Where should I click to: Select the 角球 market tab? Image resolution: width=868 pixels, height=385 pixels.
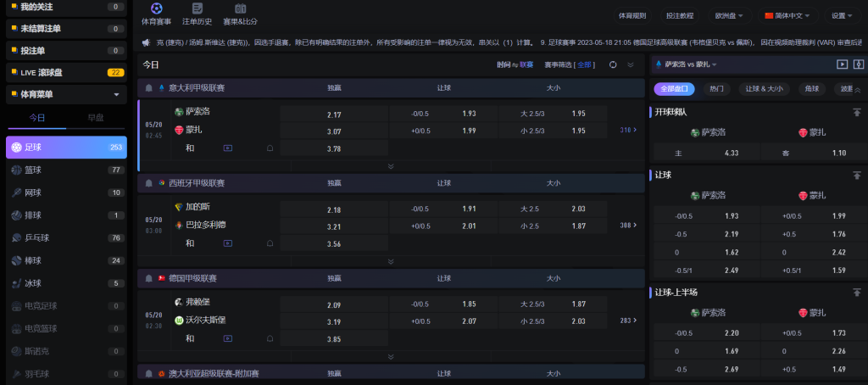(x=811, y=88)
